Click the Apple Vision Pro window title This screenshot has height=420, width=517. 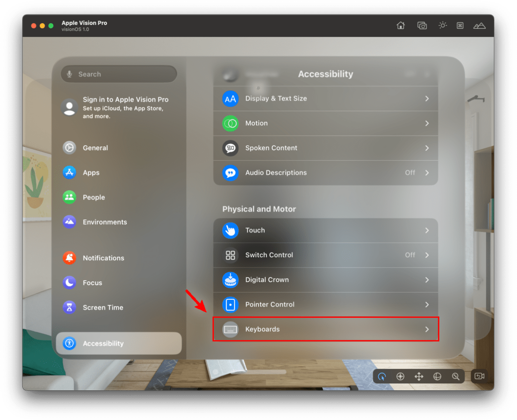(84, 23)
